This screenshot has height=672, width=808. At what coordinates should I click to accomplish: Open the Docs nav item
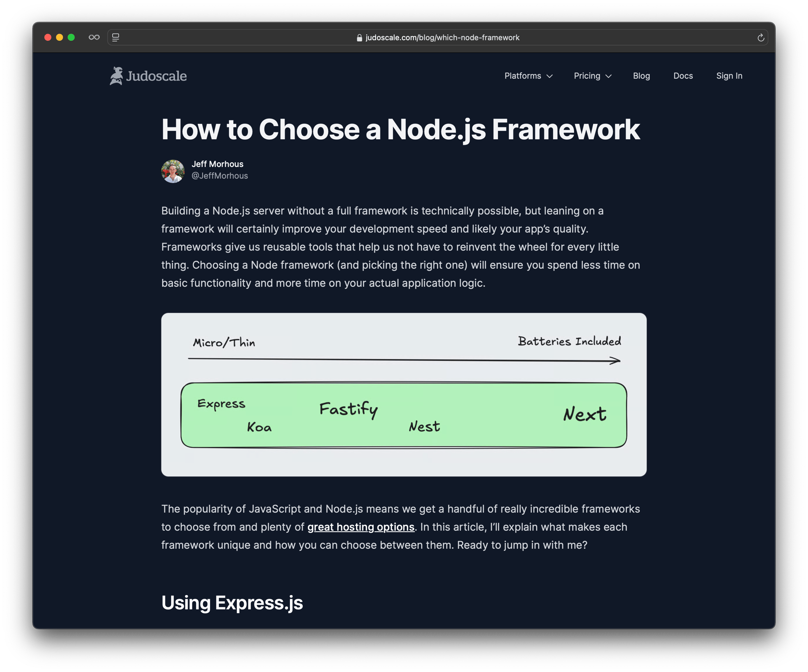coord(683,76)
